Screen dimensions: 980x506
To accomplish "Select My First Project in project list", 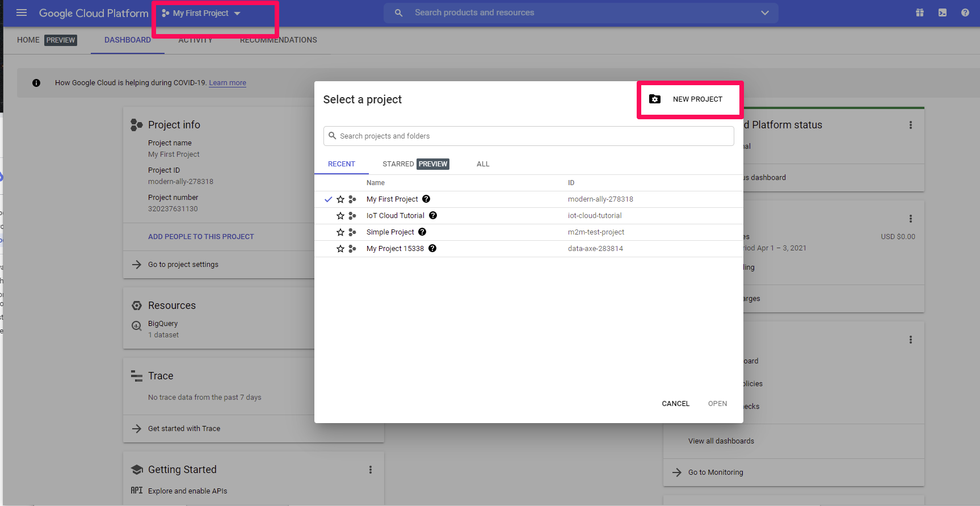I will click(392, 199).
